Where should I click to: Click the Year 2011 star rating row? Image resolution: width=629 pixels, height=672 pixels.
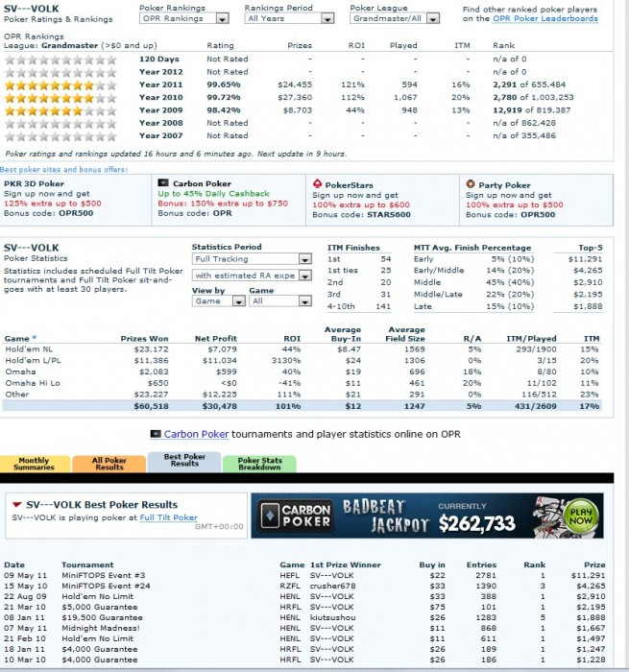point(60,84)
